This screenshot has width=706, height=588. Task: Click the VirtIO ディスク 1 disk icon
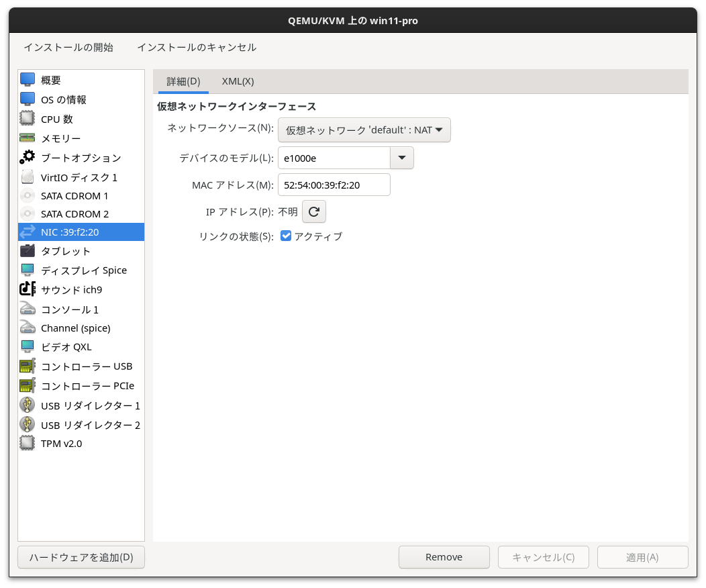click(27, 176)
